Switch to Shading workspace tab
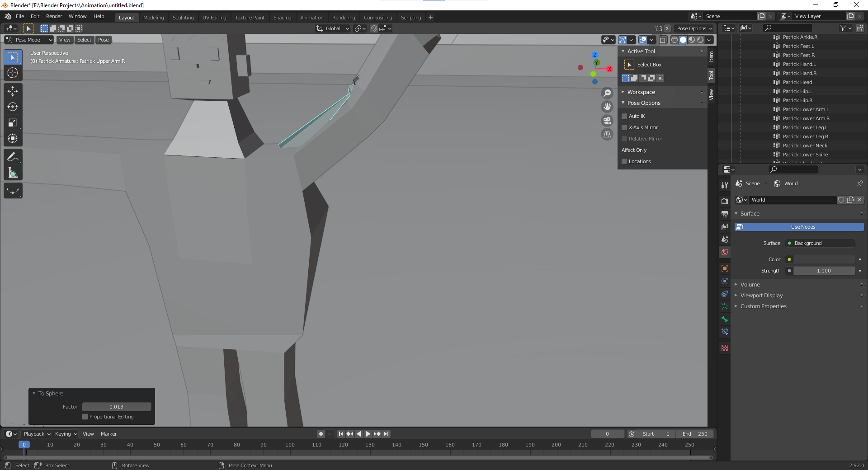 pyautogui.click(x=282, y=18)
